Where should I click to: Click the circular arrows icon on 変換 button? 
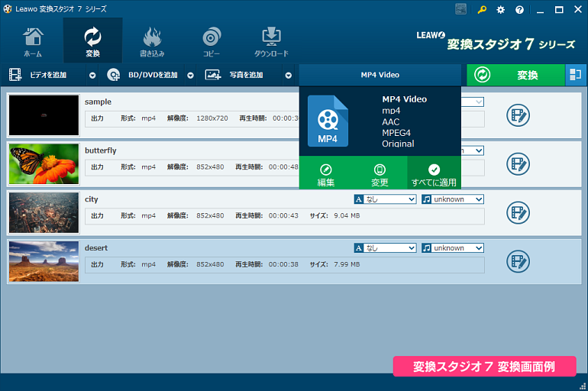(483, 75)
